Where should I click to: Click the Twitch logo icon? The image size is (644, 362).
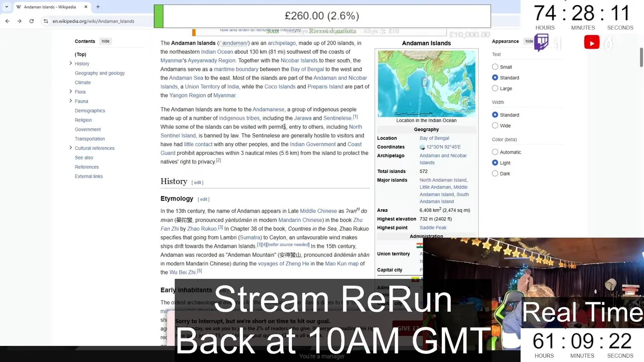tap(541, 43)
